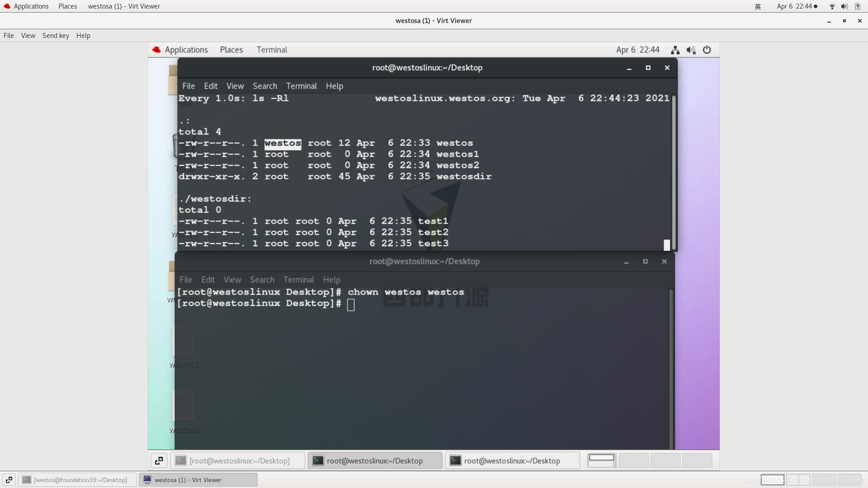Open Terminal menu in upper terminal window
The width and height of the screenshot is (868, 488).
pos(302,86)
